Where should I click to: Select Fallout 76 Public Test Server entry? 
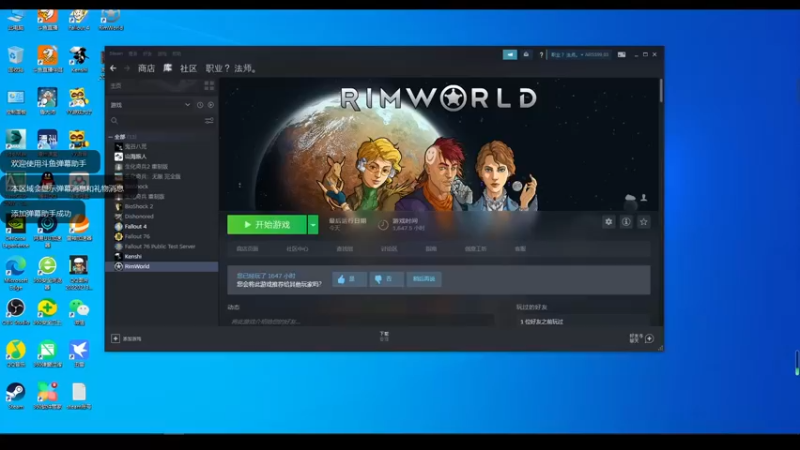click(160, 246)
